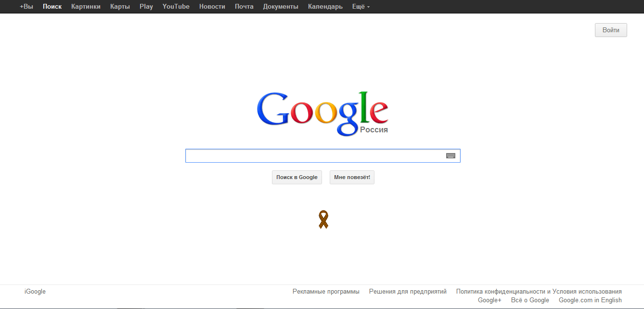This screenshot has width=644, height=309.
Task: Open Play from the top navigation
Action: click(x=146, y=7)
